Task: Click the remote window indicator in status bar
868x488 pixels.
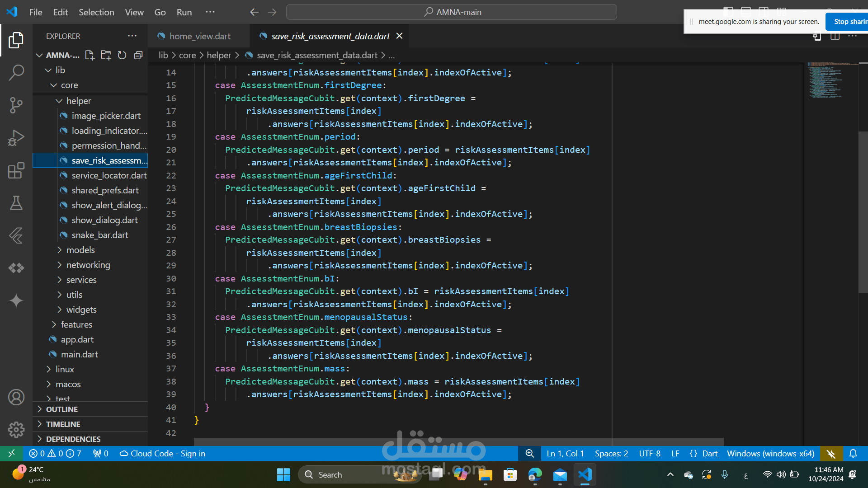Action: (x=12, y=453)
